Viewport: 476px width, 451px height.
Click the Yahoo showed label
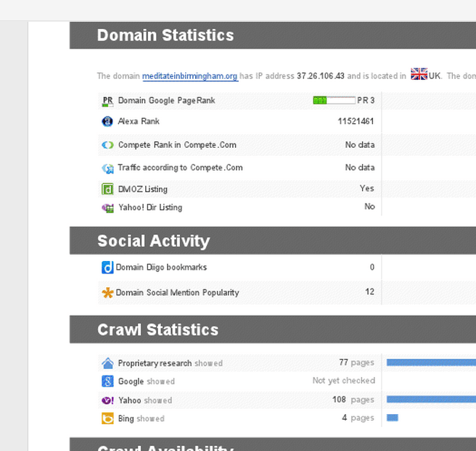pos(145,400)
